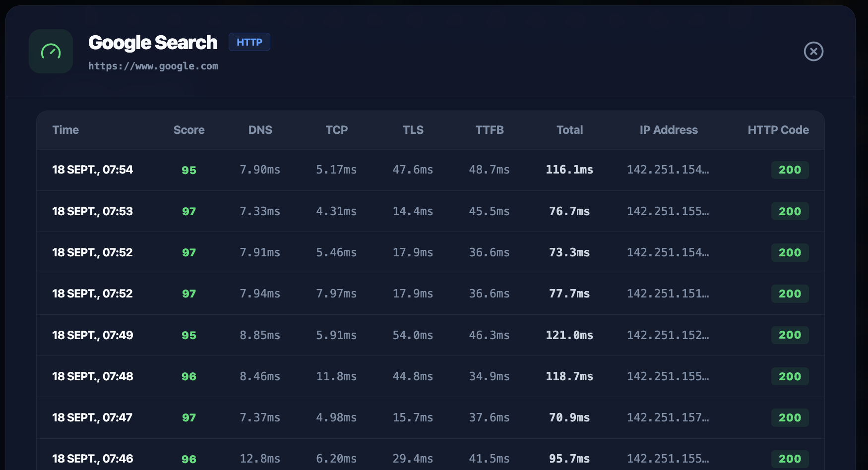Click the 116.1ms total value
The width and height of the screenshot is (868, 470).
[569, 170]
